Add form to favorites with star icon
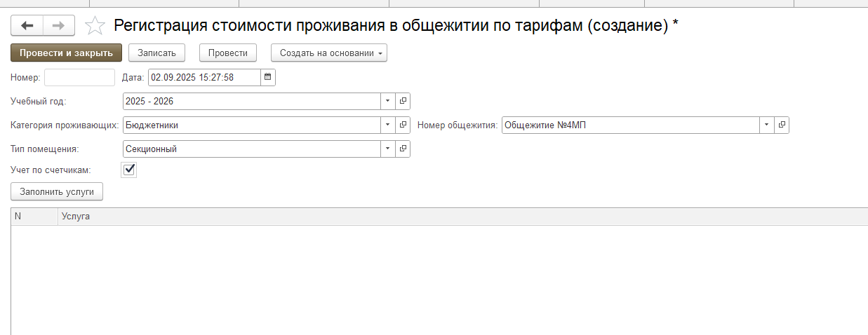The height and width of the screenshot is (335, 868). click(x=94, y=27)
